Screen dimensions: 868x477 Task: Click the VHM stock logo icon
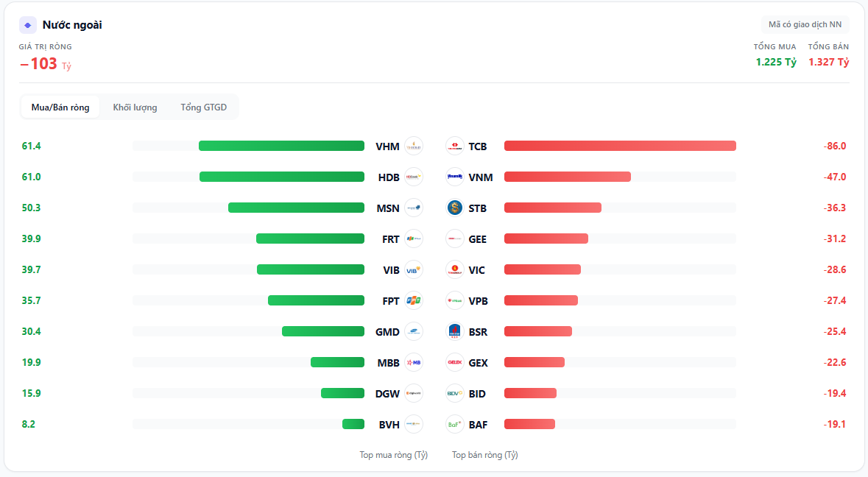pyautogui.click(x=414, y=146)
